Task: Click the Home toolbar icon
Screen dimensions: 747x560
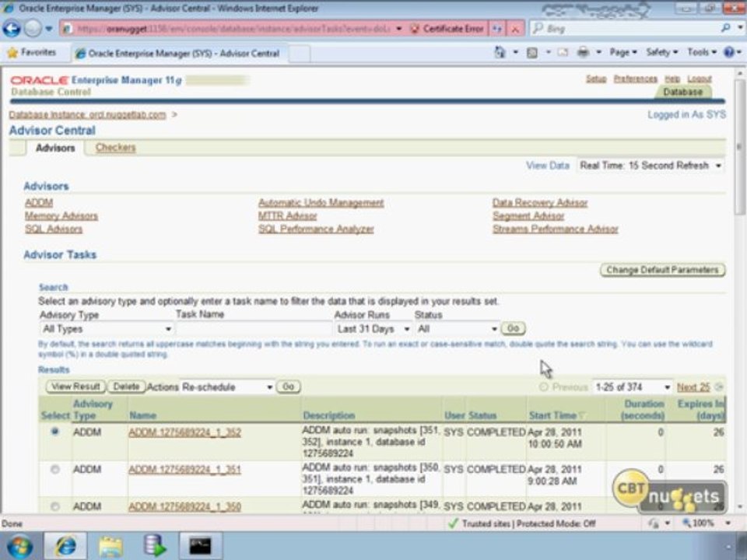Action: tap(500, 52)
